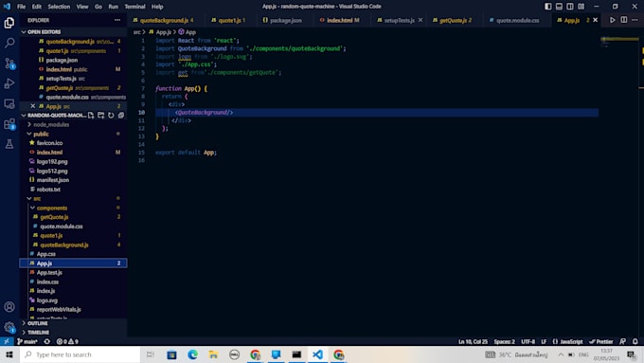Open the Source Control view
The height and width of the screenshot is (363, 644).
(9, 63)
